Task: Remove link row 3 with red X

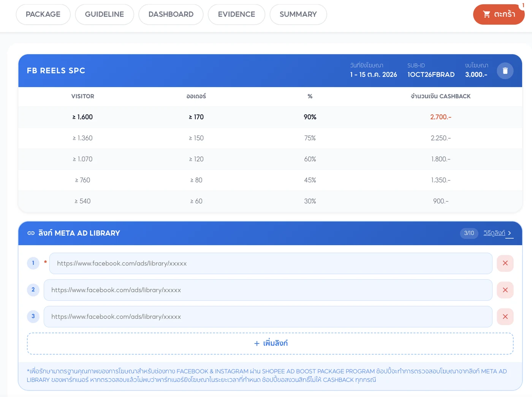Action: coord(505,316)
